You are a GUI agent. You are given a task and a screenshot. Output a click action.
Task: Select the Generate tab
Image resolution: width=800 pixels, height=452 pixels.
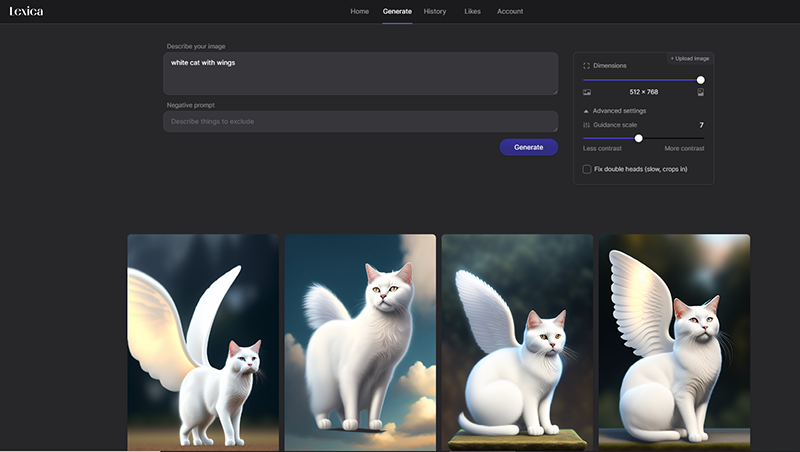397,11
